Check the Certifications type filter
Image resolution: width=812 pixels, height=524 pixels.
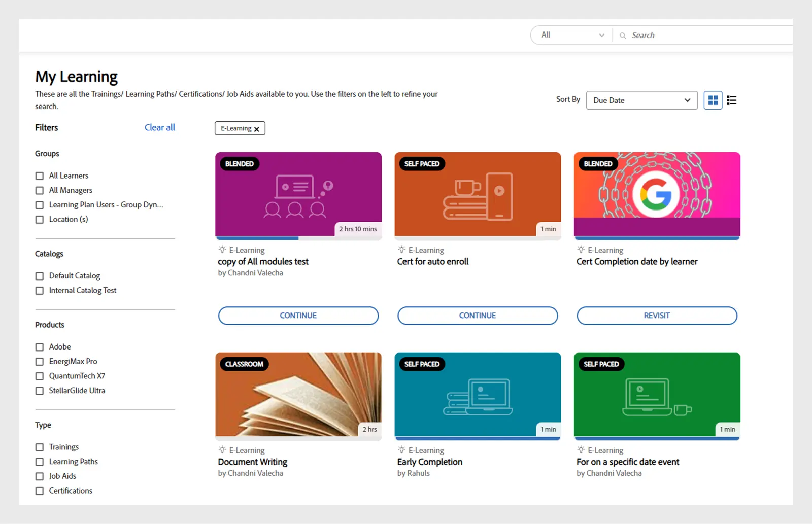click(40, 491)
